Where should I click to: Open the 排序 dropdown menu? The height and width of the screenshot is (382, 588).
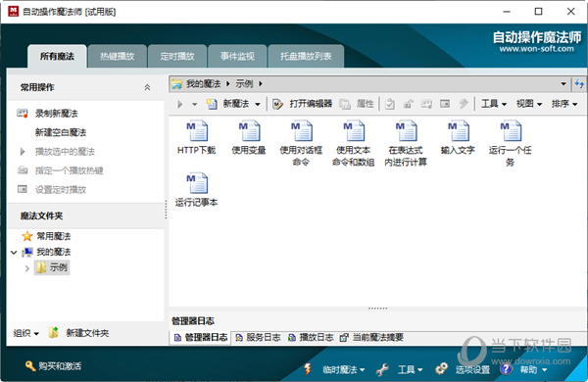coord(564,104)
